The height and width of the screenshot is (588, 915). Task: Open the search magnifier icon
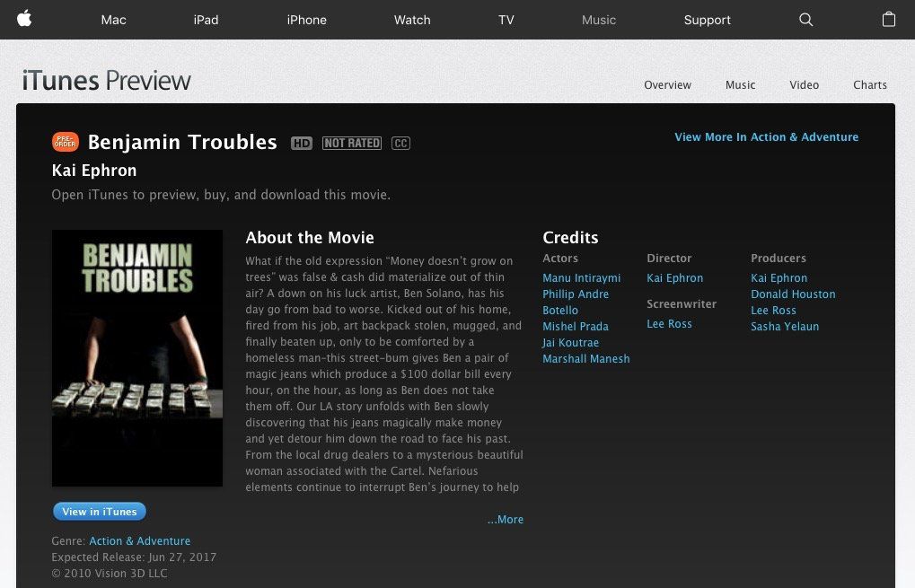click(805, 19)
